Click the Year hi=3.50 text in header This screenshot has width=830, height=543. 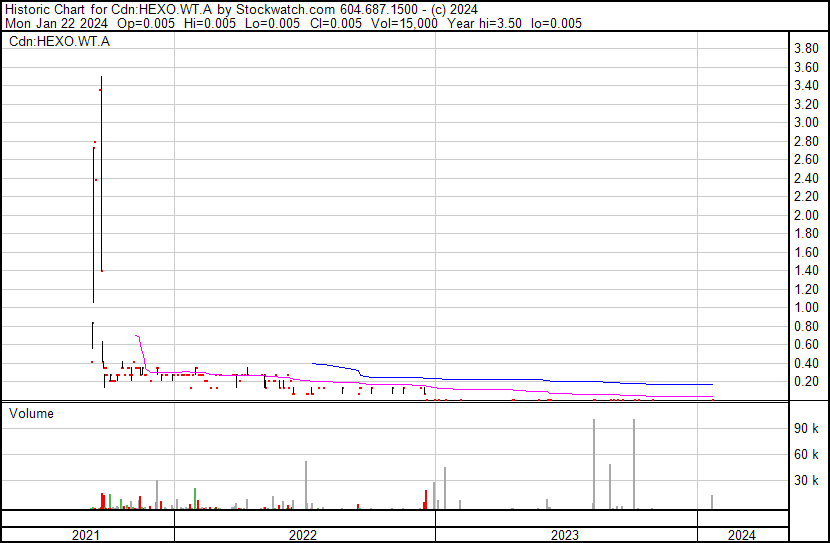485,23
